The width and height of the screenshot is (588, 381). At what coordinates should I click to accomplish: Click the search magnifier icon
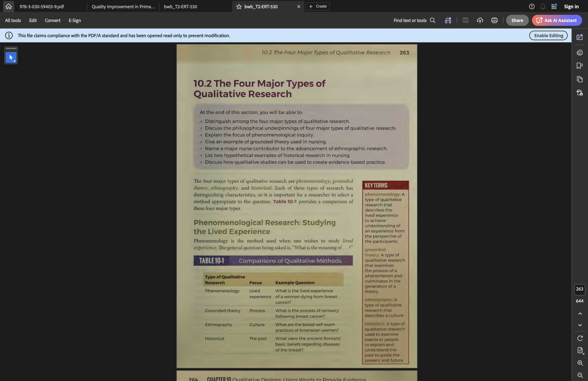click(x=433, y=20)
